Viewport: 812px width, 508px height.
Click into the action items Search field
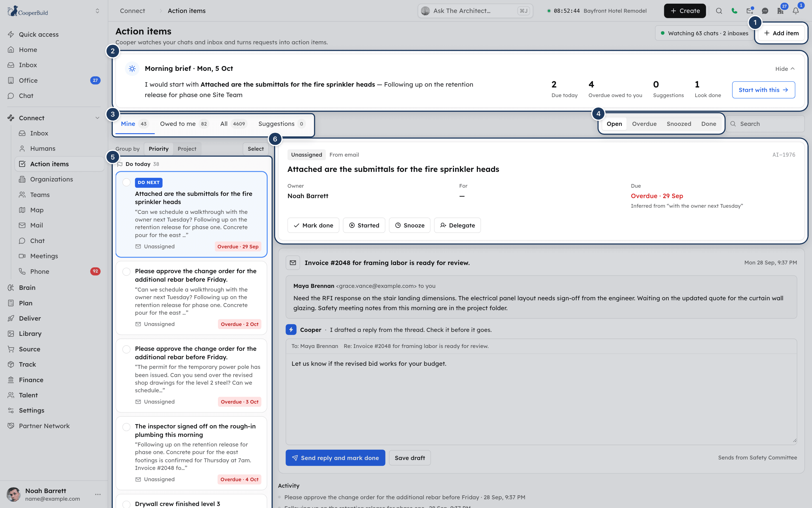pyautogui.click(x=766, y=124)
